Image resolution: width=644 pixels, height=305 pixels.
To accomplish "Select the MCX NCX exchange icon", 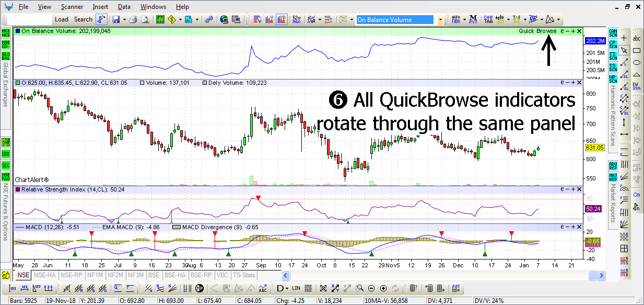I will [6, 32].
